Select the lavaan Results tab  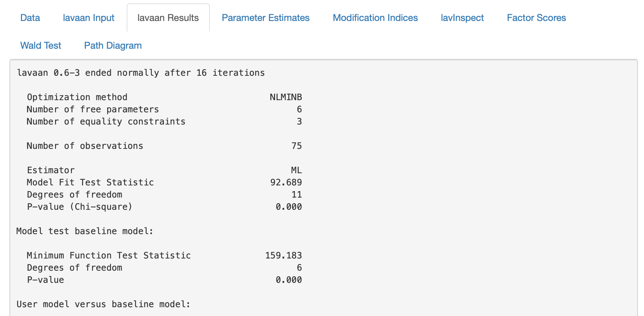coord(168,18)
